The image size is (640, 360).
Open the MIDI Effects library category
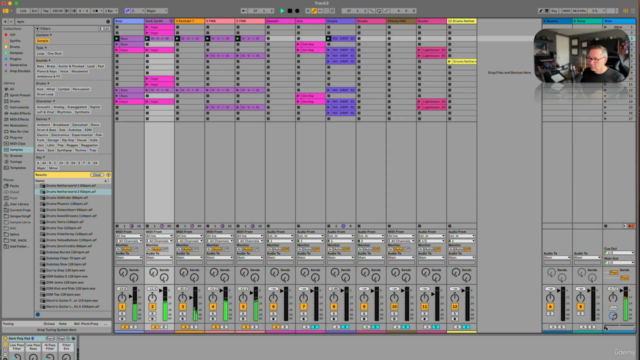pos(19,120)
